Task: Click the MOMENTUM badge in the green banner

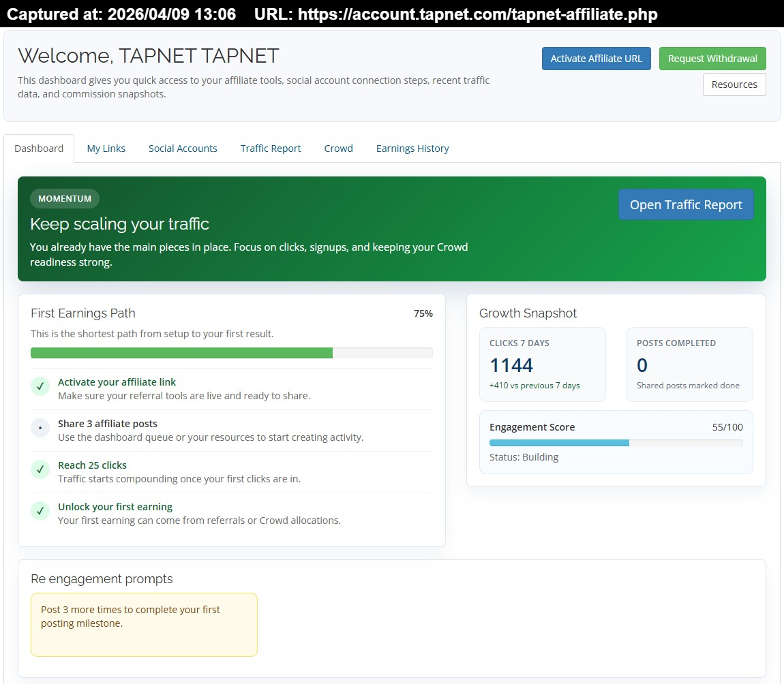Action: click(65, 199)
